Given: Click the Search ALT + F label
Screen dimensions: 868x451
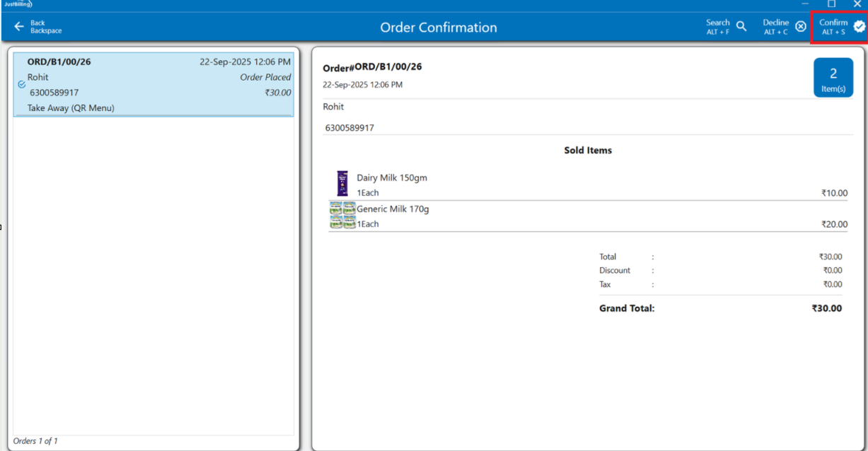Looking at the screenshot, I should point(717,27).
